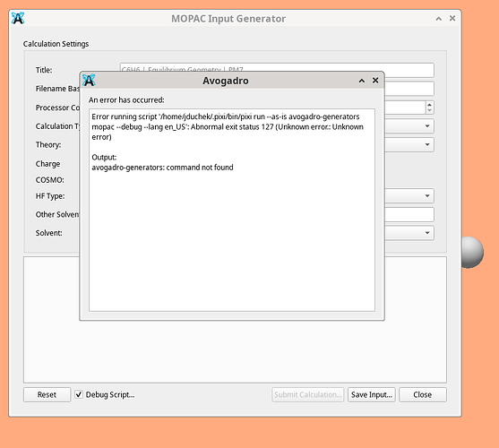Close the Avogadro error dialog
The height and width of the screenshot is (448, 499).
pos(375,81)
